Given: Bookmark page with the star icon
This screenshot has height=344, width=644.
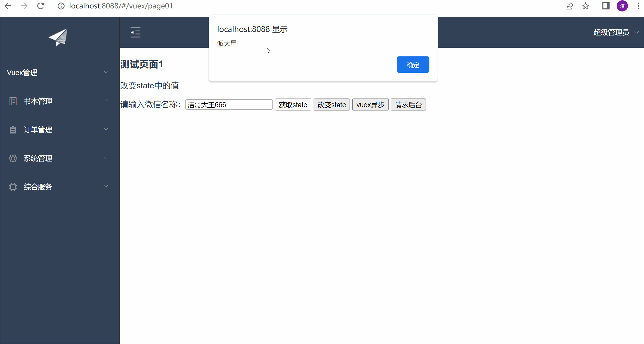Looking at the screenshot, I should (585, 6).
